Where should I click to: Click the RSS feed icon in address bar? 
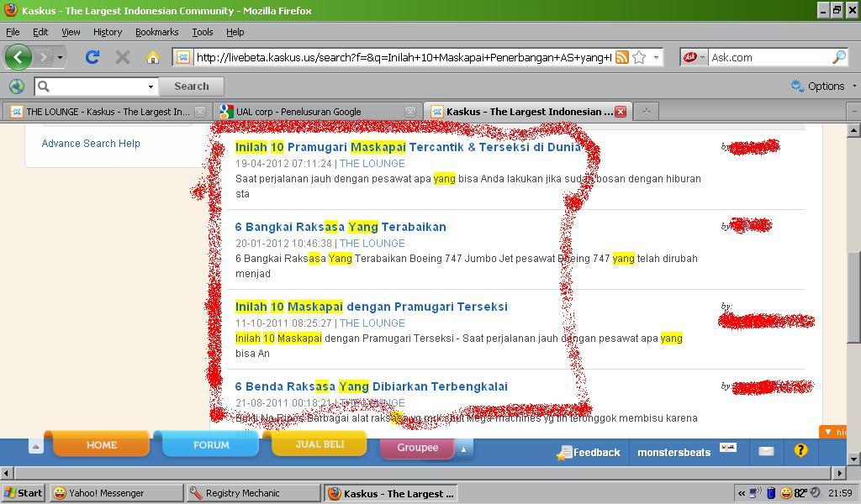(622, 57)
